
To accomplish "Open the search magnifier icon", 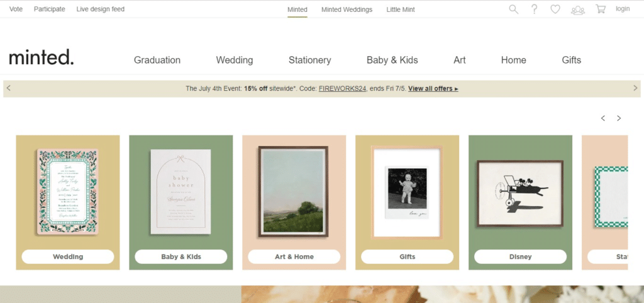I will [514, 9].
